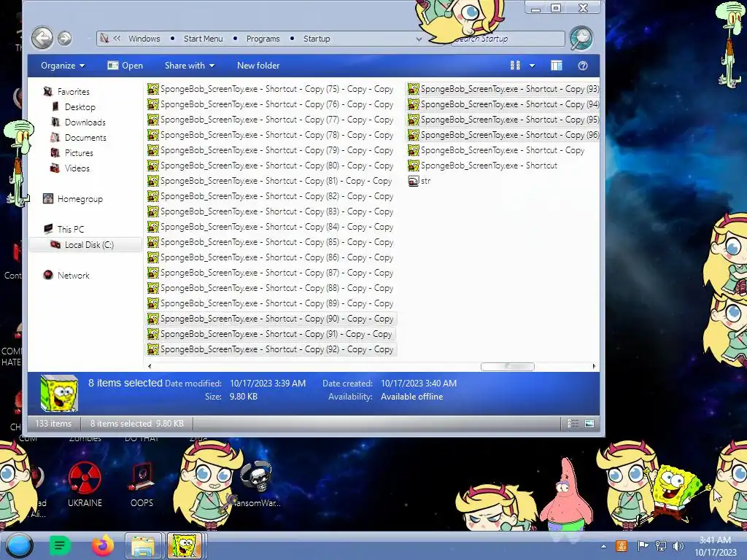Click the taskbar clock showing 3:41 AM
This screenshot has width=747, height=560.
[x=715, y=546]
